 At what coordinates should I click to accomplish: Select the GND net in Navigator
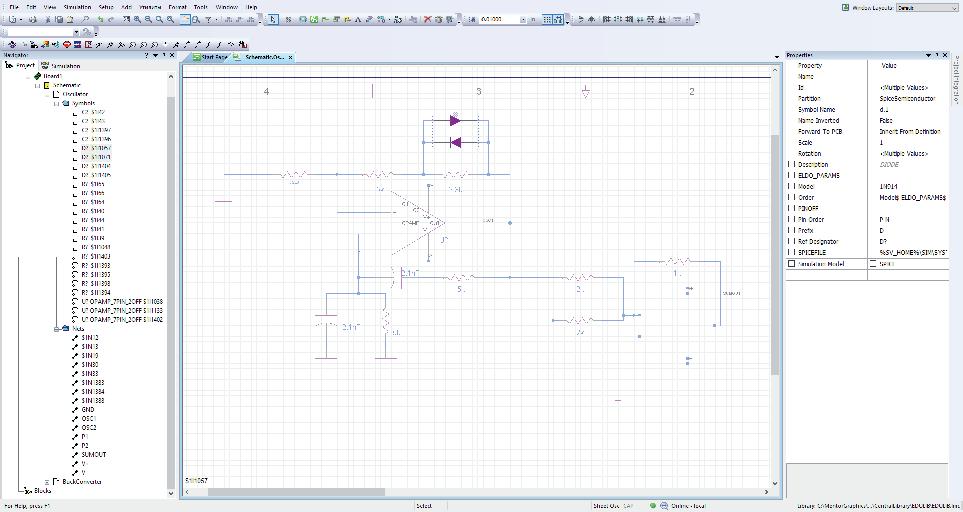pyautogui.click(x=88, y=409)
